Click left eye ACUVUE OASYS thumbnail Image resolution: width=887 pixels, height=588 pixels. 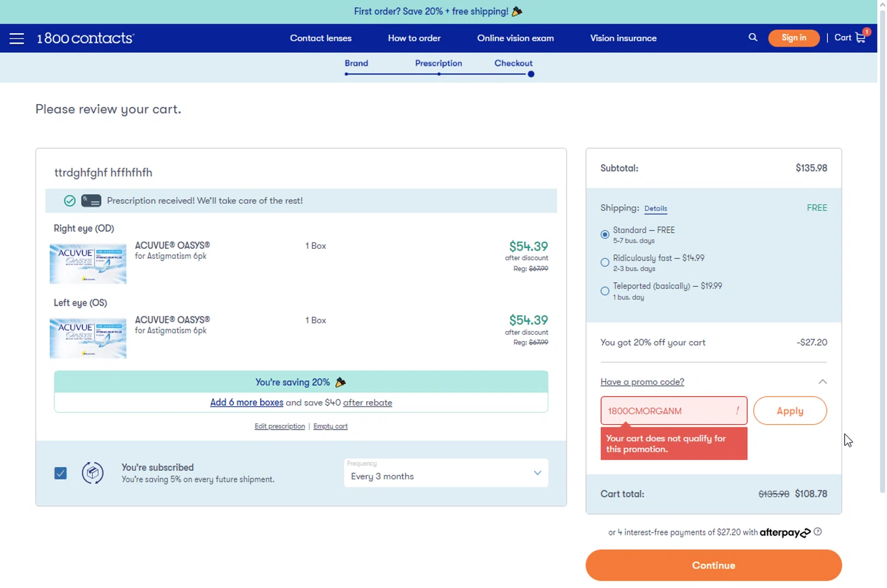point(88,338)
